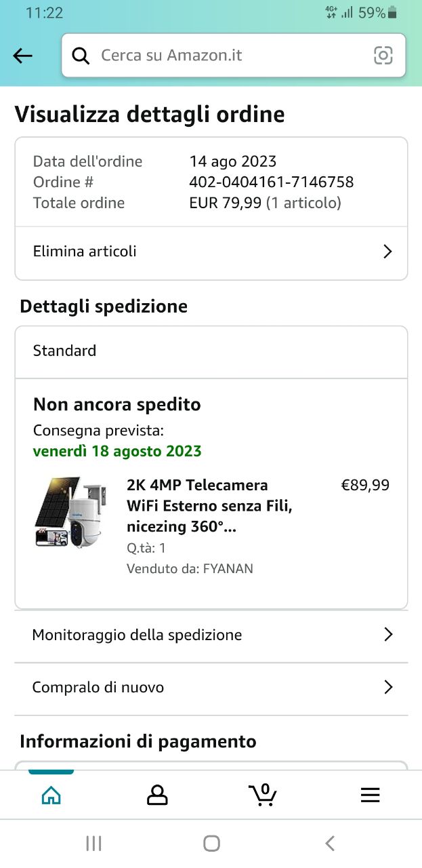
Task: Open the hamburger menu icon
Action: pos(370,795)
